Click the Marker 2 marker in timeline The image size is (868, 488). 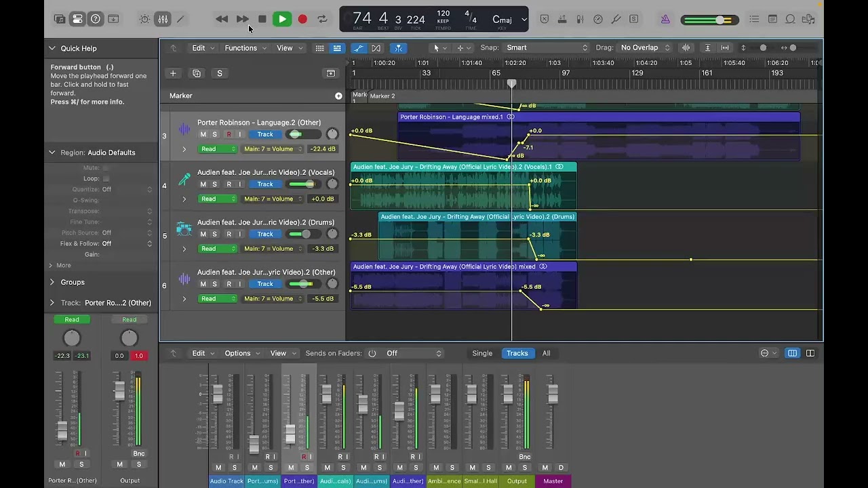[382, 96]
